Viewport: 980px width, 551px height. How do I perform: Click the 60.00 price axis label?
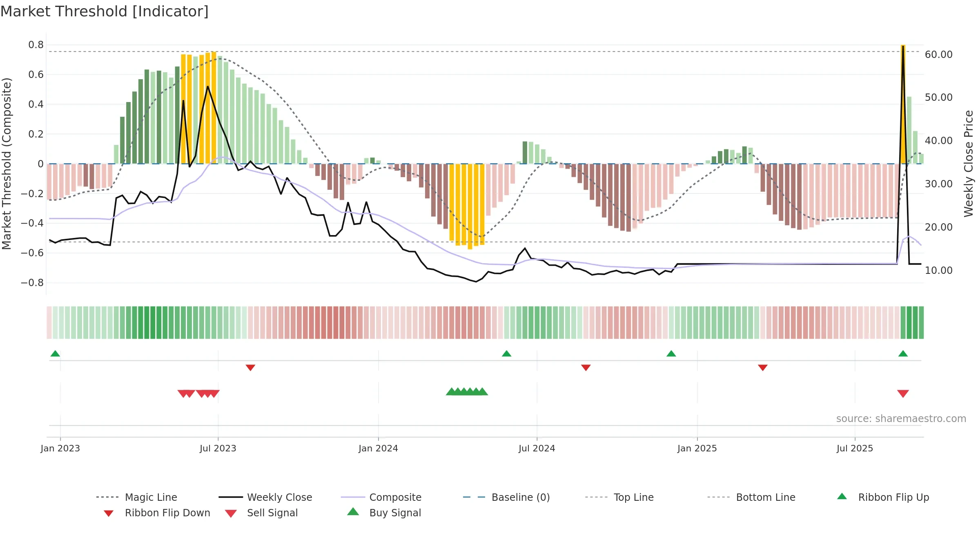click(x=938, y=54)
